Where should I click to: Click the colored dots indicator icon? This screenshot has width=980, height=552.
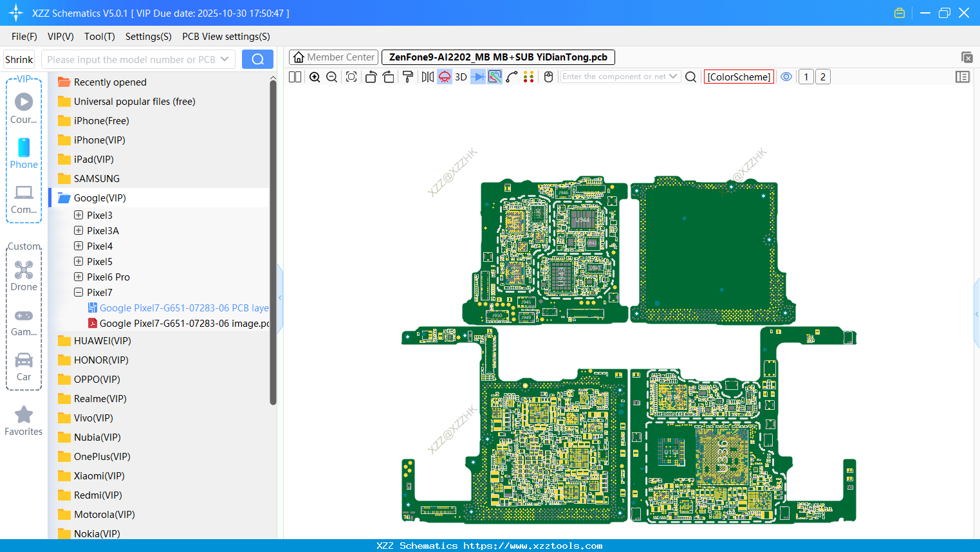tap(528, 77)
